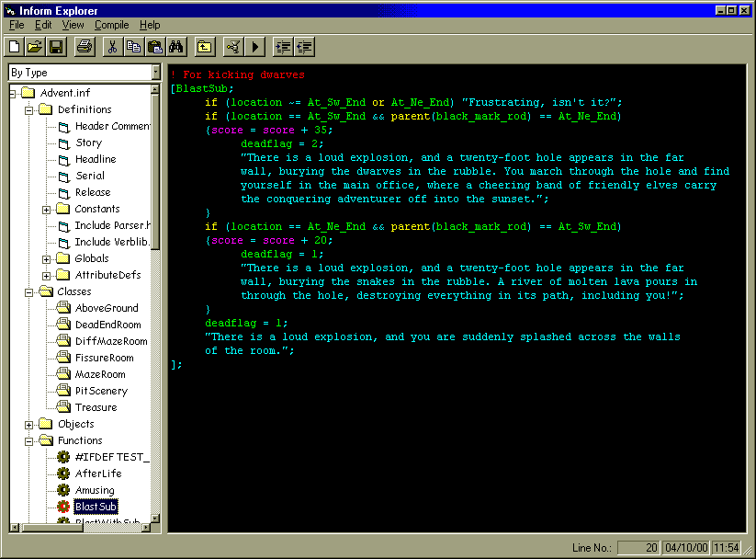
Task: Open the Help menu
Action: [x=150, y=25]
